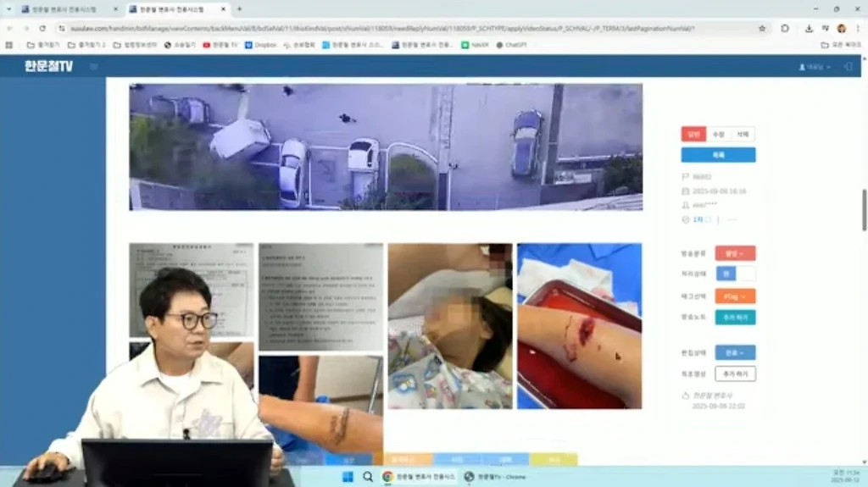Open the tab search dropdown arrow
The height and width of the screenshot is (487, 868).
tap(8, 8)
